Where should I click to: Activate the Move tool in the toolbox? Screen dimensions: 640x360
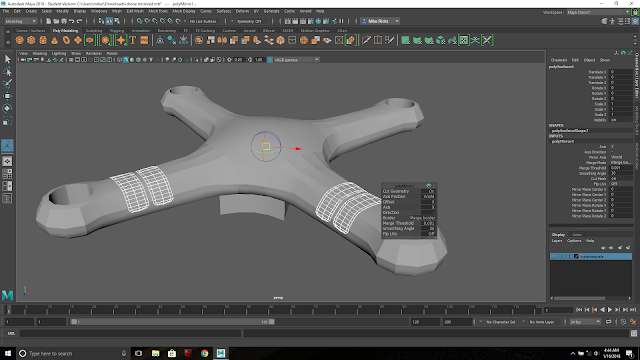[7, 96]
